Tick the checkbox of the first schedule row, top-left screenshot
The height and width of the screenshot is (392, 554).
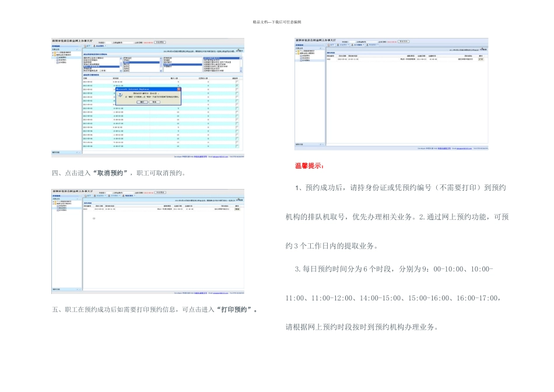tap(237, 82)
